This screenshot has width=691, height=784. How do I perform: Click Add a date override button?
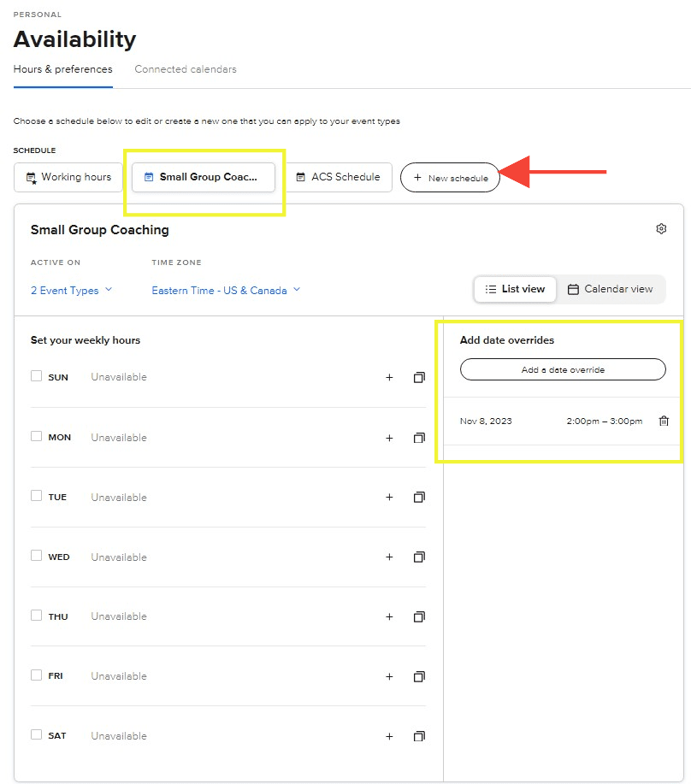click(563, 369)
